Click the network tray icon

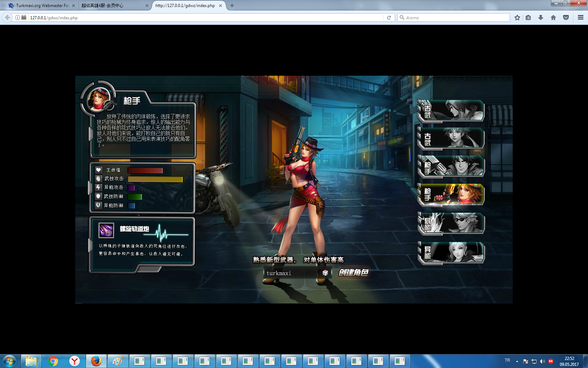click(534, 361)
